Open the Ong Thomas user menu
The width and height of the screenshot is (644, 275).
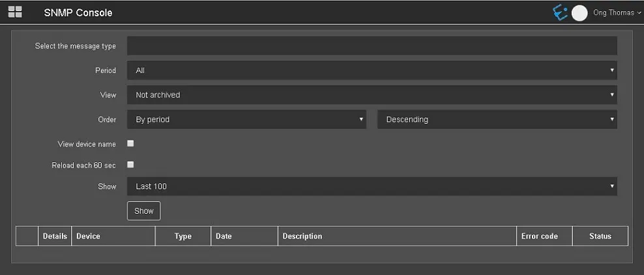pyautogui.click(x=617, y=13)
